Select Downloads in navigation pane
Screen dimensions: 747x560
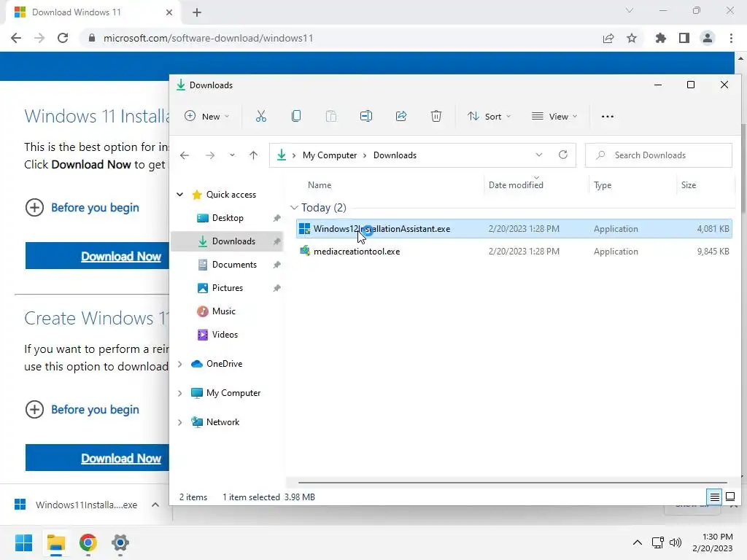coord(226,241)
